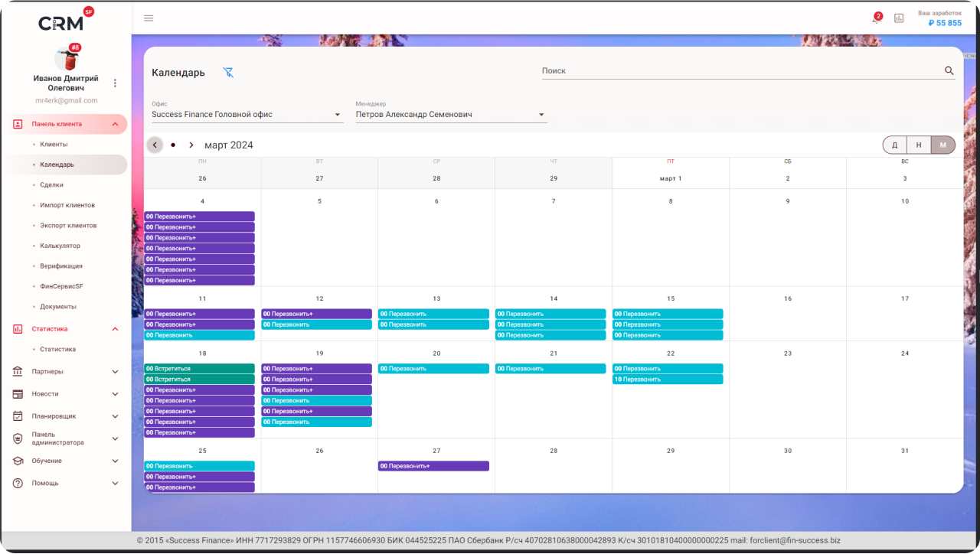This screenshot has width=980, height=554.
Task: Click email mr4erk@gmail.com under user name
Action: click(x=66, y=100)
